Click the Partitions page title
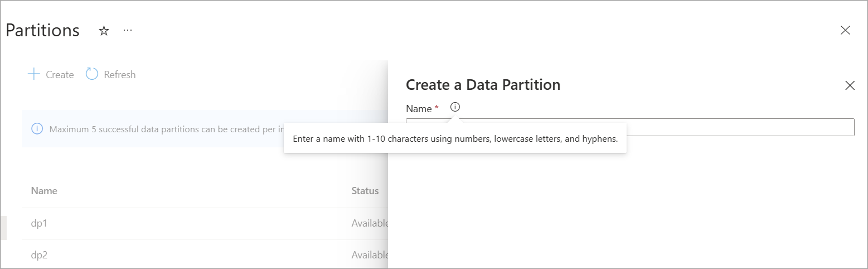 click(x=42, y=31)
